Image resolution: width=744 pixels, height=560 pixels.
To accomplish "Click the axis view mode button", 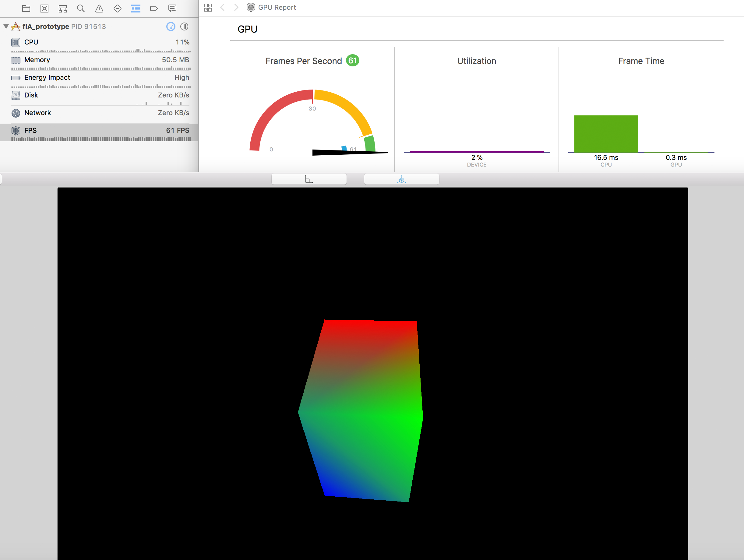I will point(309,179).
